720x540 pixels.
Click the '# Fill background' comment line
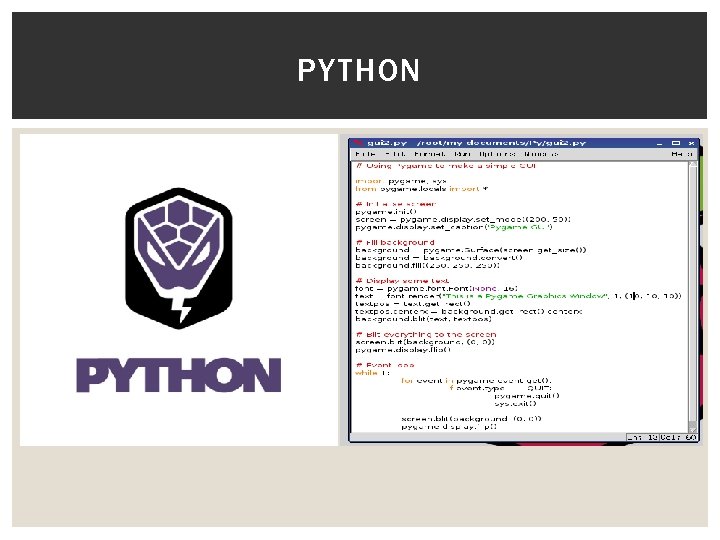coord(395,242)
